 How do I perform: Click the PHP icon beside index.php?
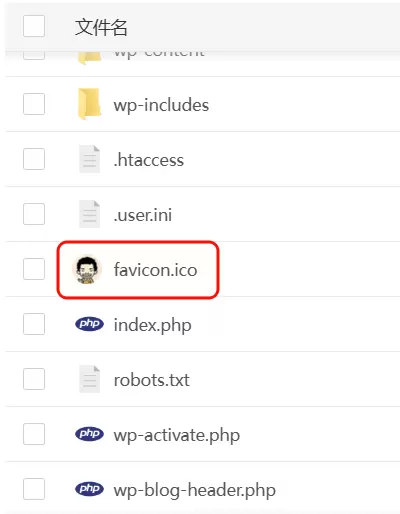pos(89,324)
